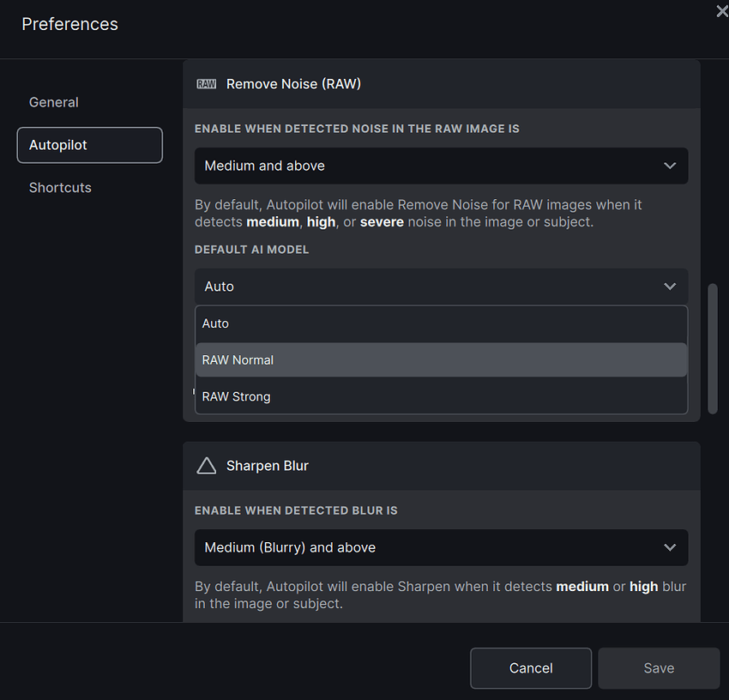Image resolution: width=729 pixels, height=700 pixels.
Task: Click the chevron on the noise level dropdown
Action: click(670, 166)
